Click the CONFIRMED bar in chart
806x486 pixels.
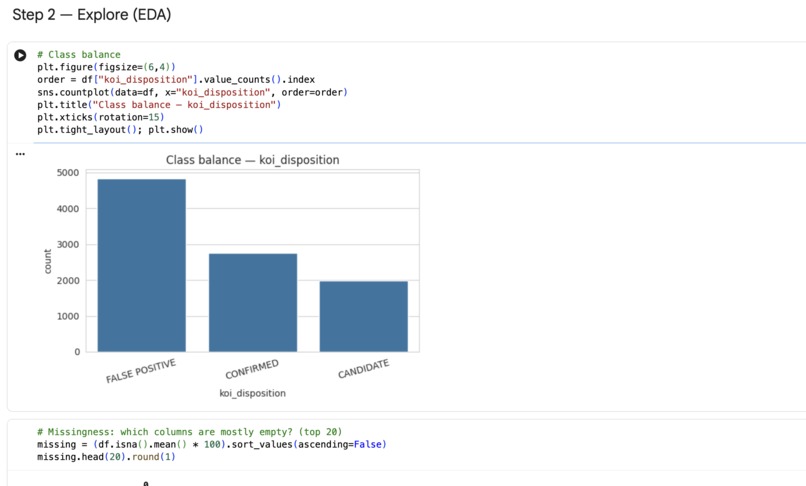click(252, 302)
